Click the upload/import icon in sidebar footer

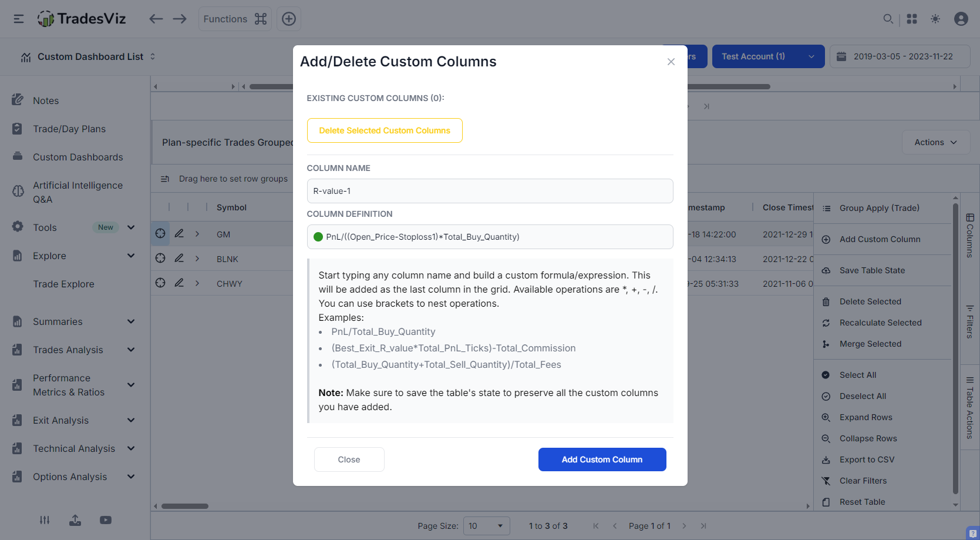coord(75,520)
